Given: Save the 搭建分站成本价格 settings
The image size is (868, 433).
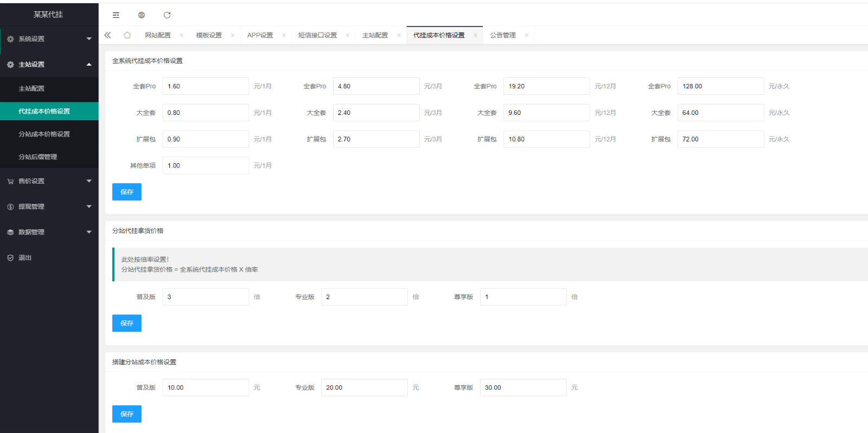Looking at the screenshot, I should [127, 414].
